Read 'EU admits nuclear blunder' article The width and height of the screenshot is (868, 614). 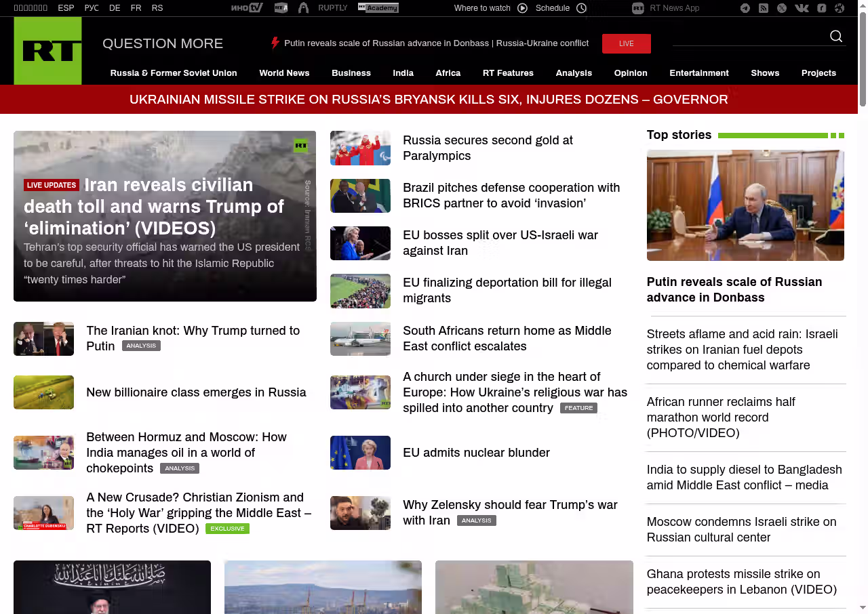click(476, 453)
